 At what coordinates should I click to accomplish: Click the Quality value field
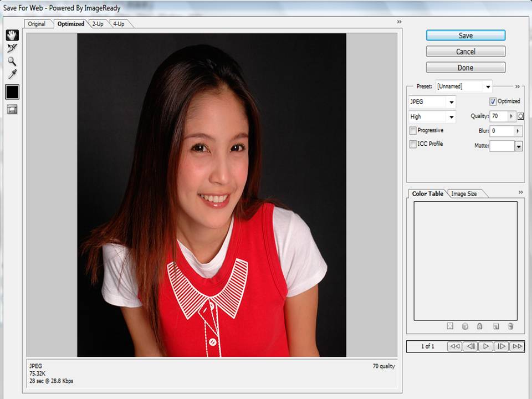coord(499,116)
